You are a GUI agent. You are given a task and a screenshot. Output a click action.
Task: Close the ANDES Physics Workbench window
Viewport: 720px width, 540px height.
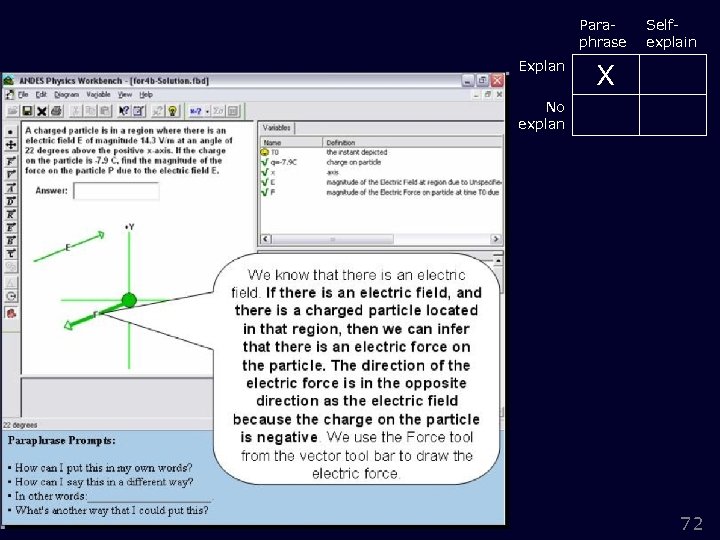(x=497, y=81)
